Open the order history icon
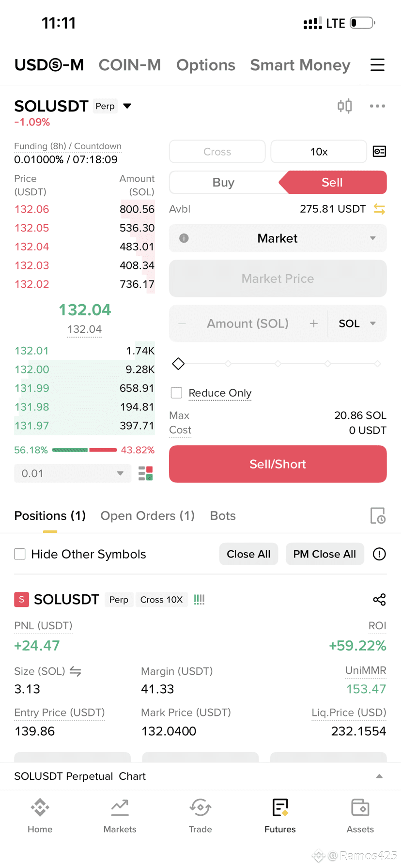The width and height of the screenshot is (401, 868). (378, 516)
